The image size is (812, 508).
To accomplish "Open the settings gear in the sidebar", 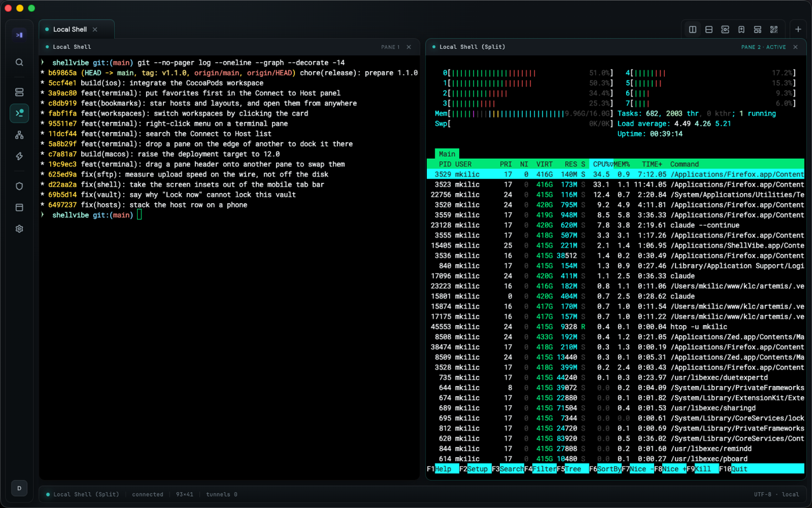I will (19, 229).
